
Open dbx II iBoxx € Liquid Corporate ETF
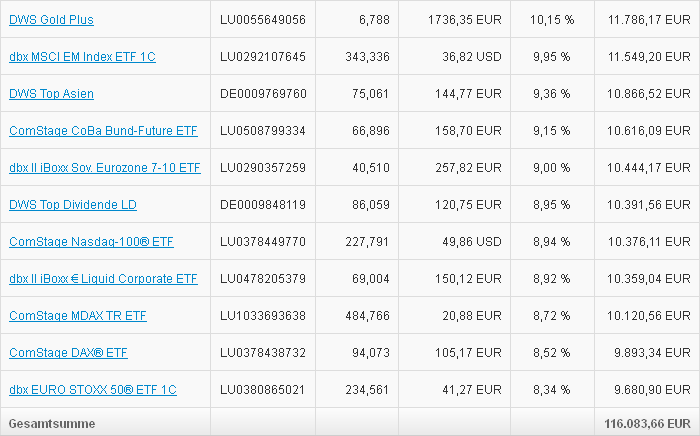click(103, 279)
